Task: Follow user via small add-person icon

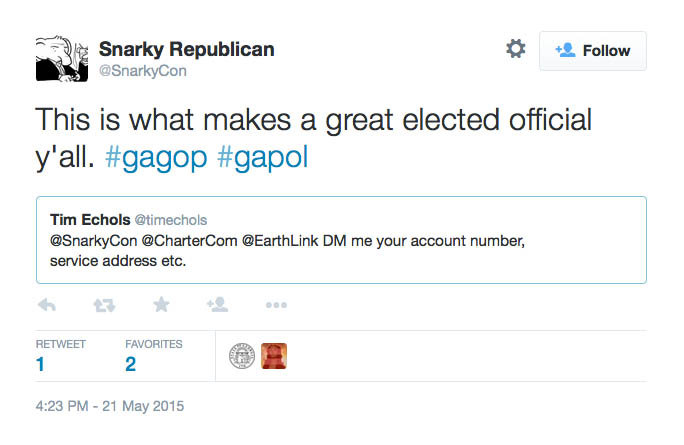Action: point(217,305)
